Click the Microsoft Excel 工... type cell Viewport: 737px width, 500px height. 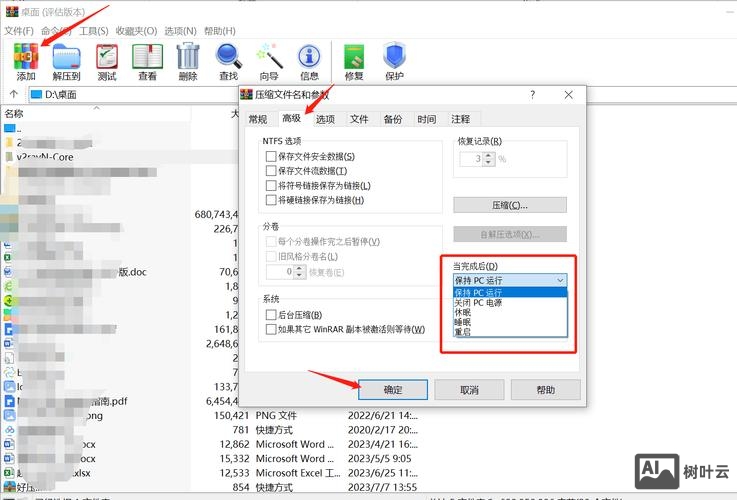(x=298, y=473)
